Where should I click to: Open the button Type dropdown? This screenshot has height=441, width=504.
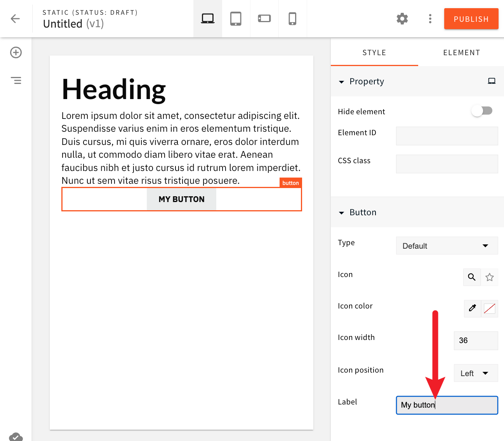(447, 246)
